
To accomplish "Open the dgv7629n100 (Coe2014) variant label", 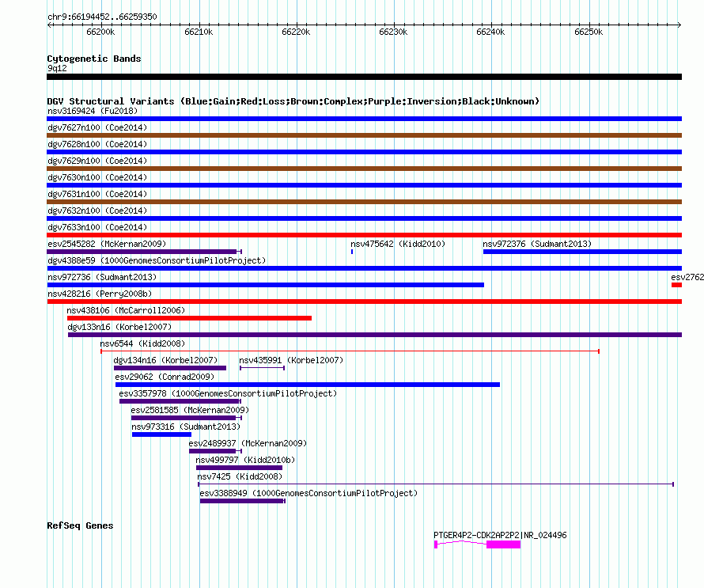I will 97,161.
